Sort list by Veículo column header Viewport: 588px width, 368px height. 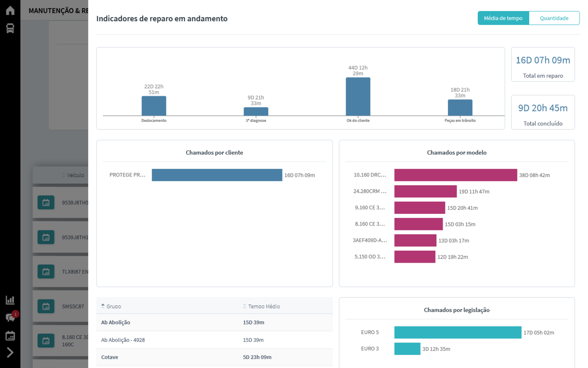(x=75, y=175)
